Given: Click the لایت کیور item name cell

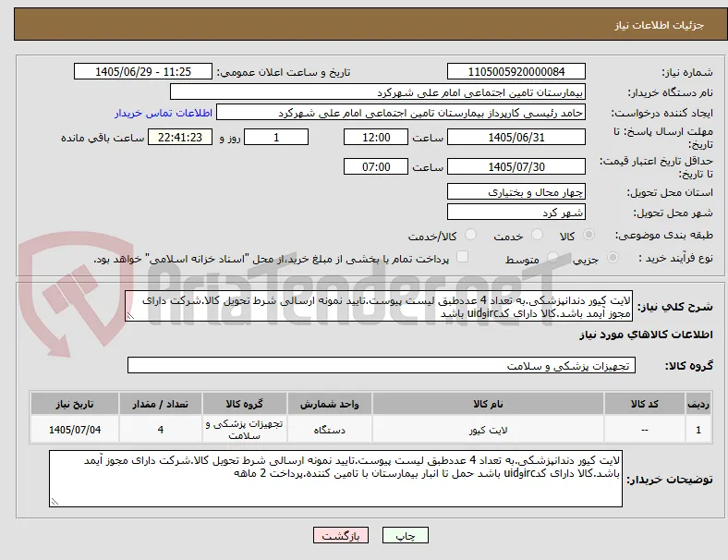Looking at the screenshot, I should [488, 430].
